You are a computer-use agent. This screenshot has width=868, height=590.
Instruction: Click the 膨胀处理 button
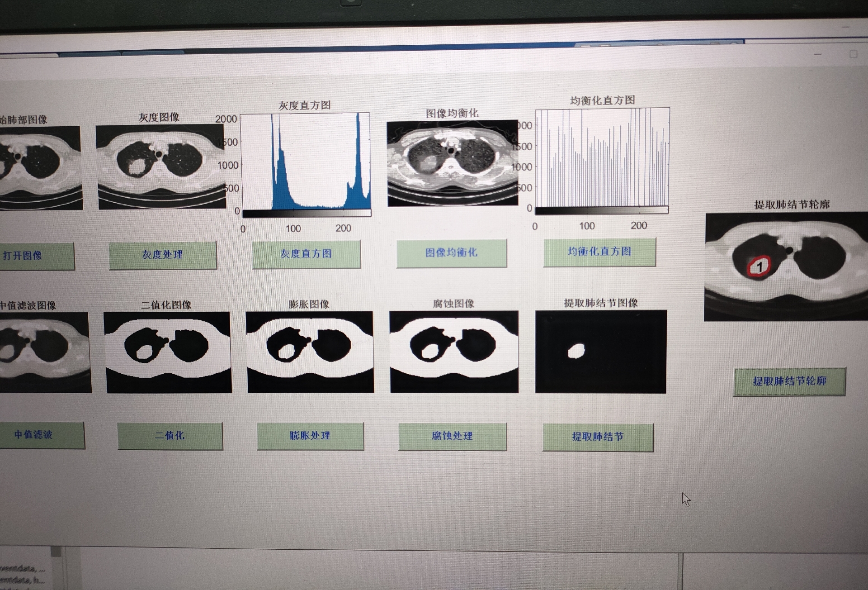click(x=310, y=436)
